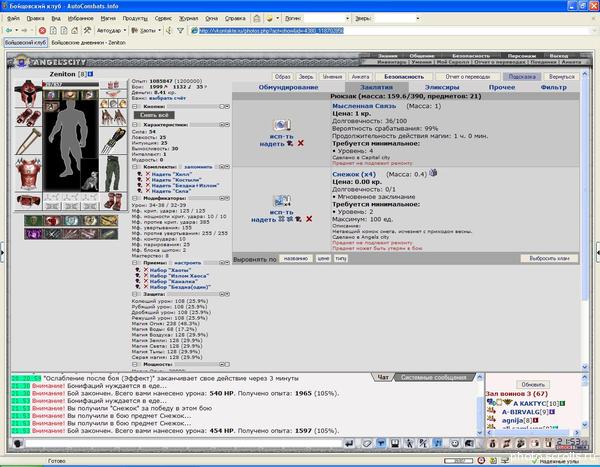Click the Выбросить хлам button
The width and height of the screenshot is (600, 467).
[x=549, y=258]
